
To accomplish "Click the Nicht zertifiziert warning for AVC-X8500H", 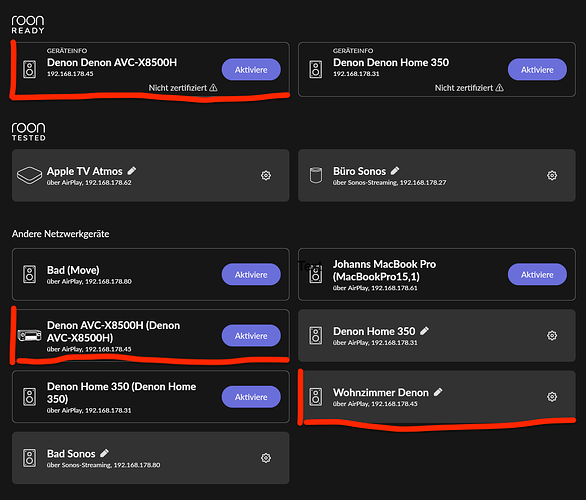I will tap(183, 88).
